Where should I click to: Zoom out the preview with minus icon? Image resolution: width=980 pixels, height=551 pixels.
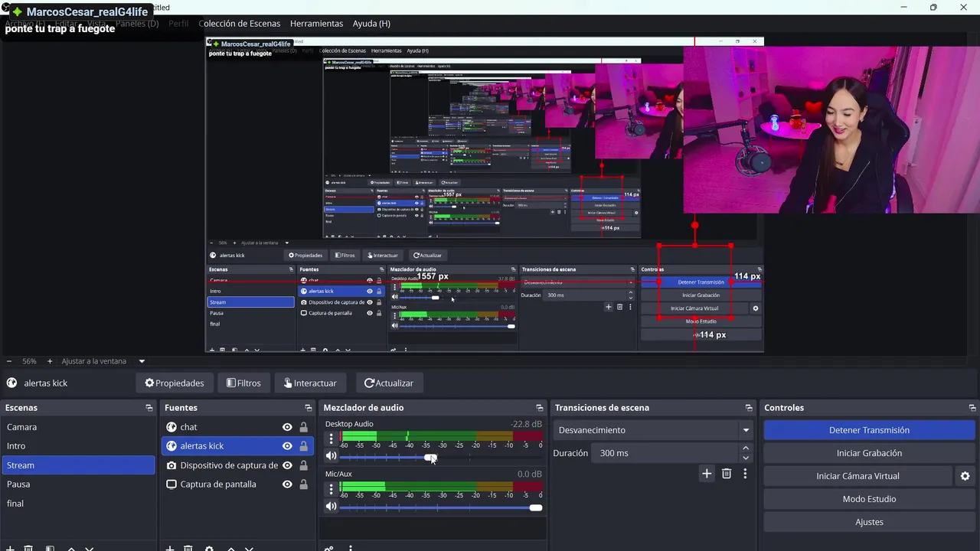point(9,361)
